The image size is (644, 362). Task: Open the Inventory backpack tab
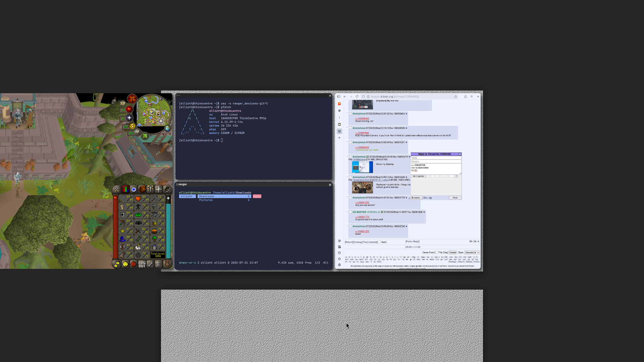pyautogui.click(x=142, y=190)
